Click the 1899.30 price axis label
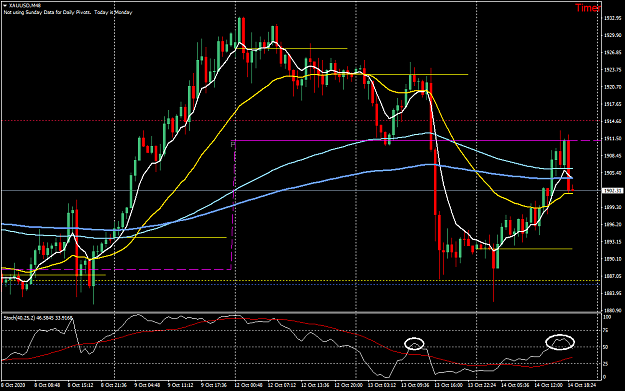This screenshot has width=625, height=391. tap(613, 207)
